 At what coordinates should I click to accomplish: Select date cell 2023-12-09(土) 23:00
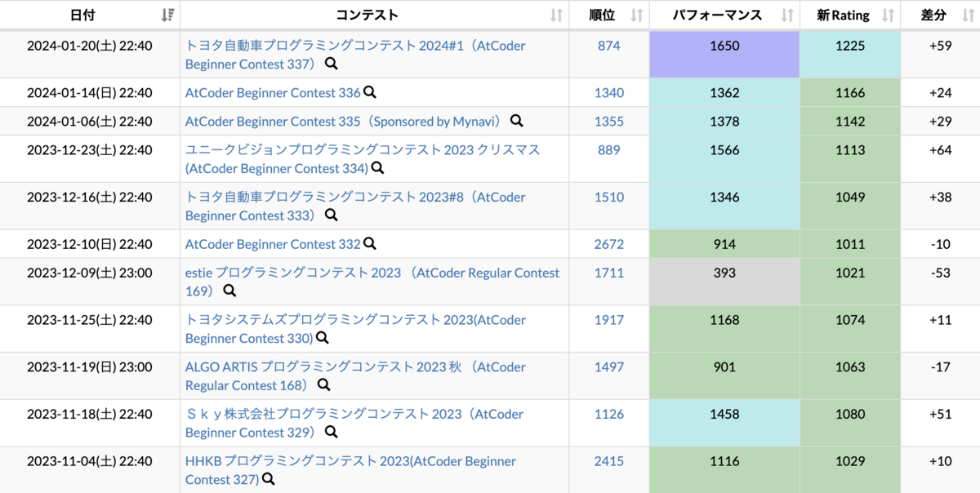tap(90, 282)
